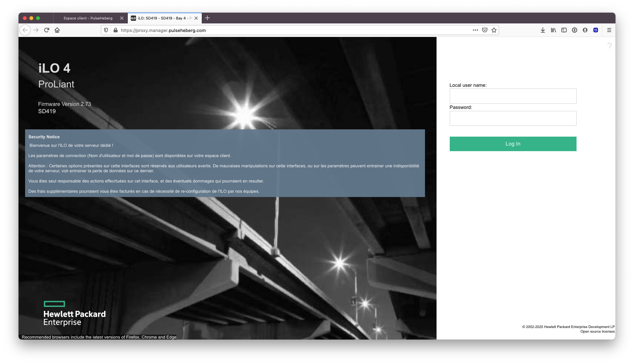Open the Firefox hamburger menu
Image resolution: width=634 pixels, height=364 pixels.
609,30
